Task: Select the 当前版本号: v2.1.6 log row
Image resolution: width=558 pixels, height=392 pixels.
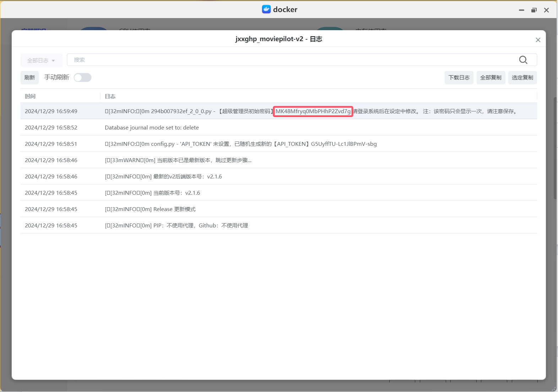Action: [x=278, y=193]
